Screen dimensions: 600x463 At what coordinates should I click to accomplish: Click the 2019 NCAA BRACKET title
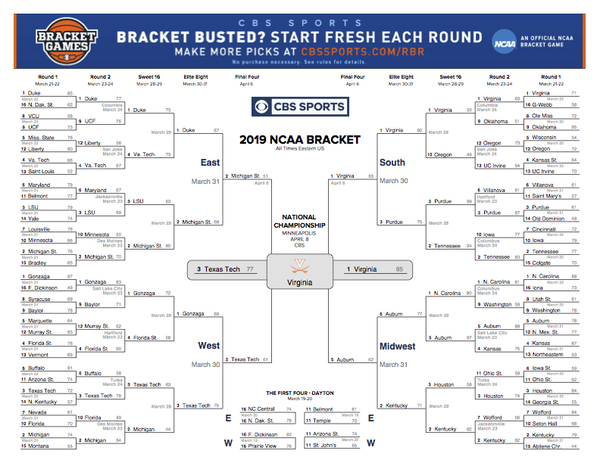pos(300,140)
